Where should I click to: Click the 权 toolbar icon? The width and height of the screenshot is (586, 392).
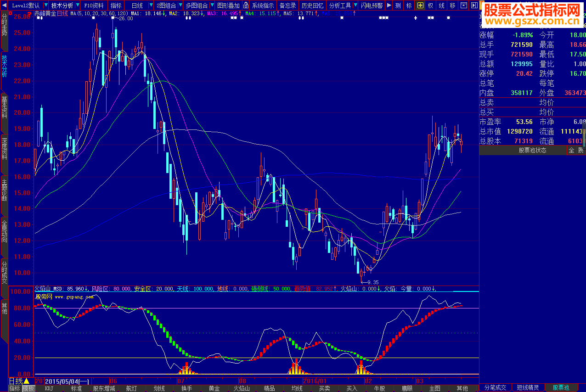tap(430, 6)
